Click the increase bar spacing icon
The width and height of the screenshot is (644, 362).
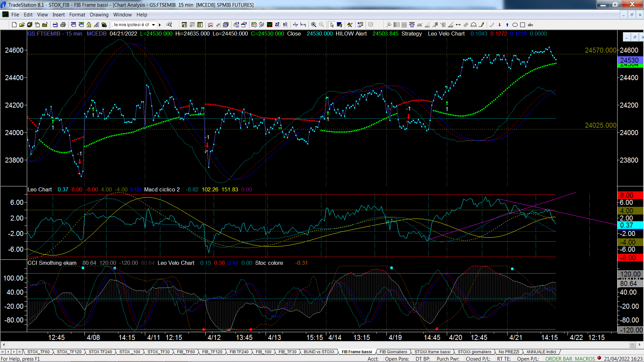303,25
